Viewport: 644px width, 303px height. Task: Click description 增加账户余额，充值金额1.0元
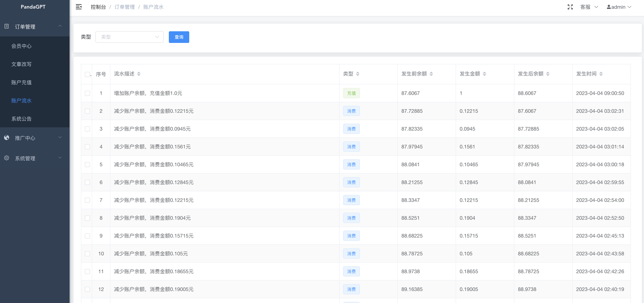coord(148,93)
